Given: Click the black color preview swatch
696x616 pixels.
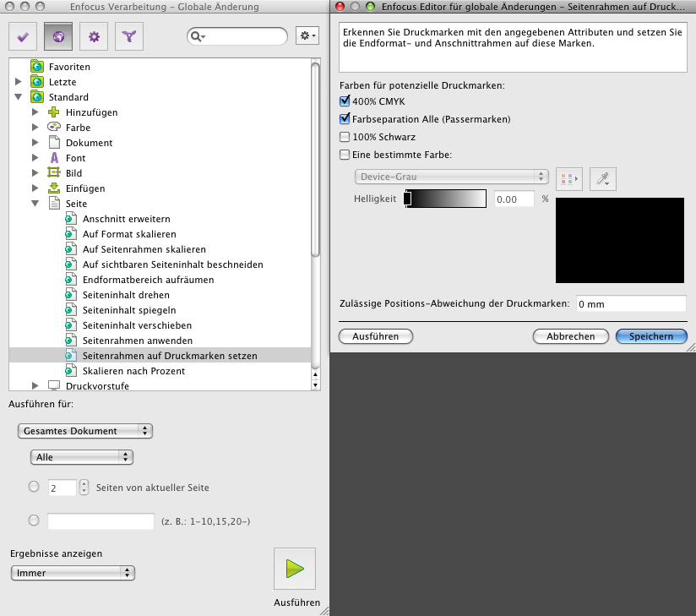Looking at the screenshot, I should click(620, 240).
